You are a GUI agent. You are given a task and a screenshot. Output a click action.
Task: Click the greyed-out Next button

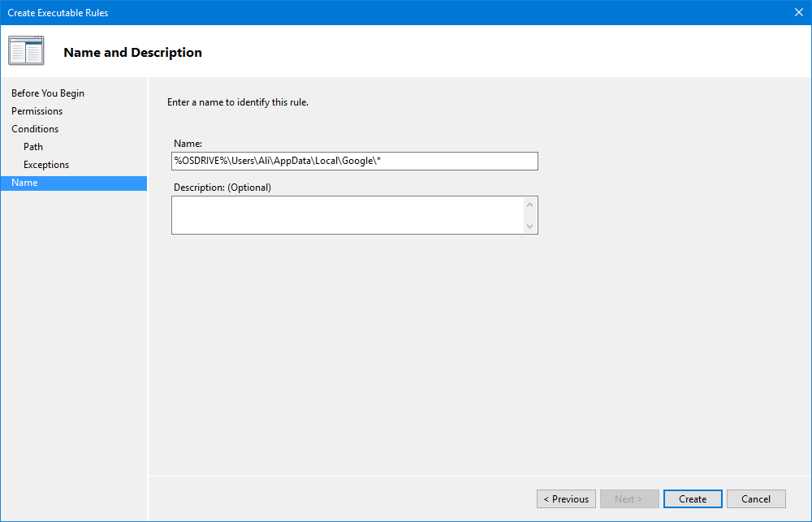628,498
